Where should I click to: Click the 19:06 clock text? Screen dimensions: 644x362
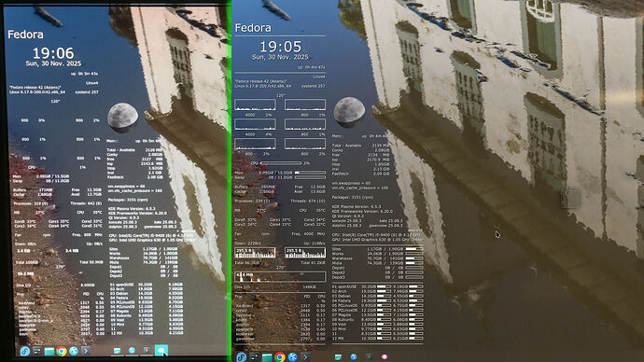[x=53, y=53]
